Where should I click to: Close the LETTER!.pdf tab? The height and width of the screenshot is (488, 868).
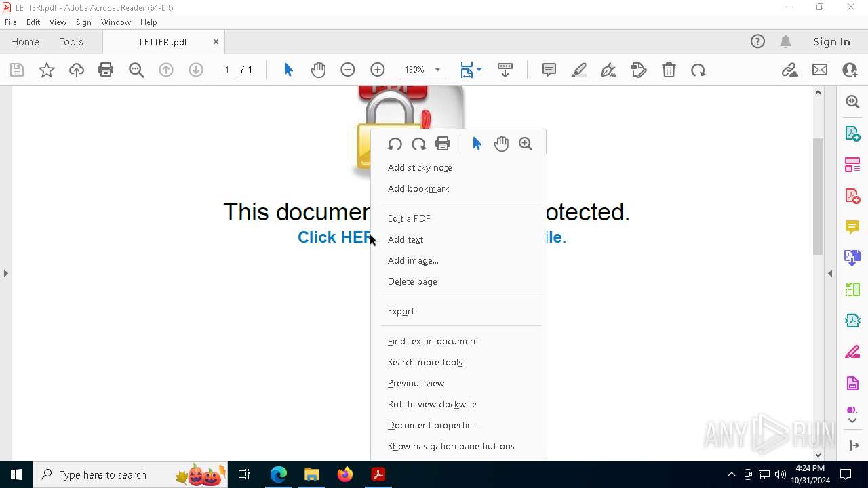(216, 41)
